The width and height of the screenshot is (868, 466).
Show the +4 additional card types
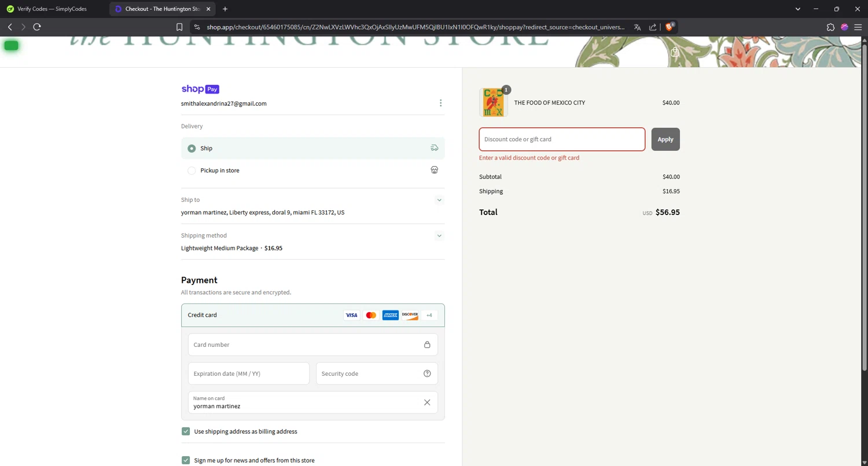coord(429,315)
